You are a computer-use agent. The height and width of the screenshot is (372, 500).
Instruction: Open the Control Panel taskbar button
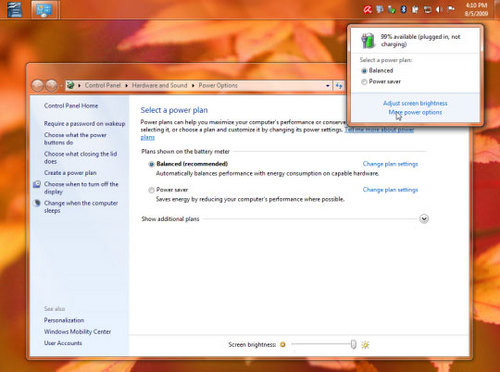coord(45,10)
